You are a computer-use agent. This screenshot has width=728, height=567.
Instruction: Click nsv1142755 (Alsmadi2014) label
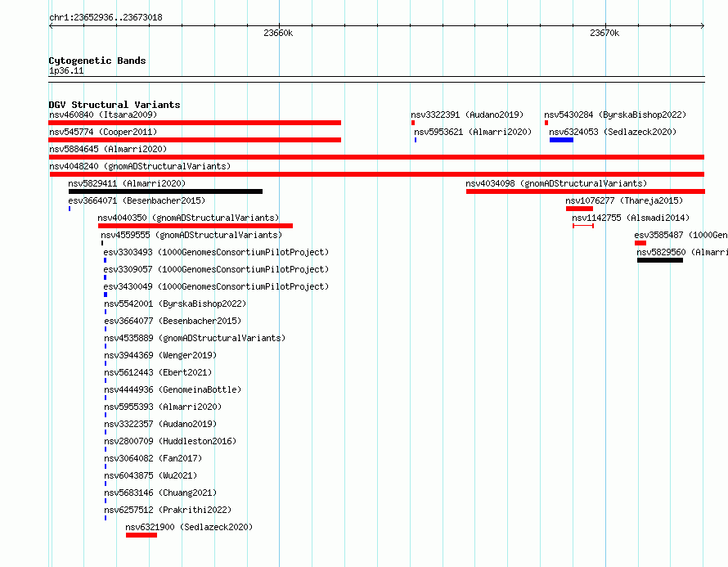coord(631,218)
